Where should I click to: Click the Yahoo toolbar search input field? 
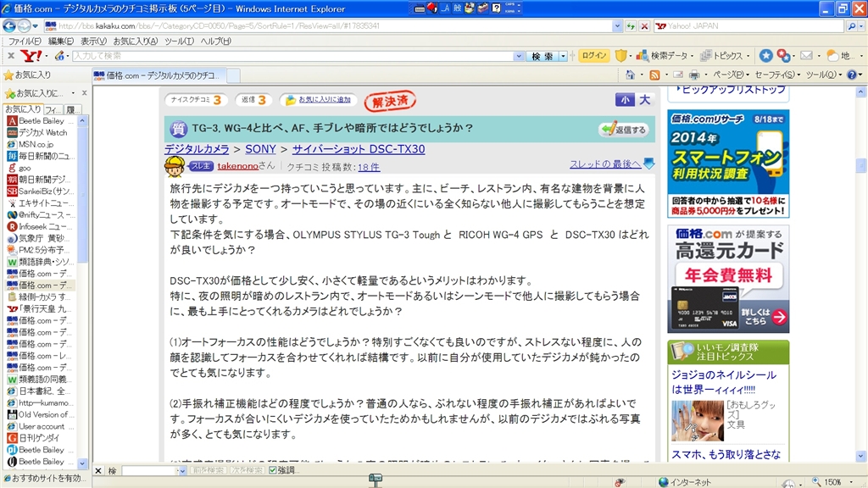click(x=293, y=56)
